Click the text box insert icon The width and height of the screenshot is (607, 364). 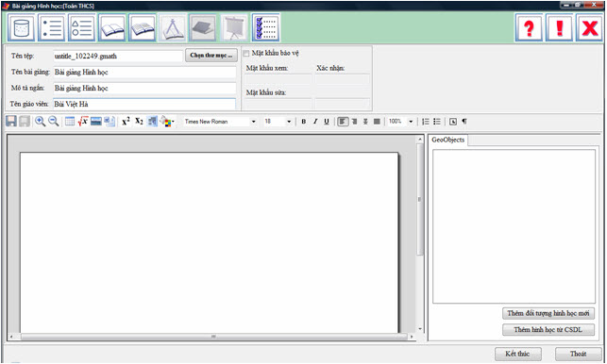pos(453,122)
